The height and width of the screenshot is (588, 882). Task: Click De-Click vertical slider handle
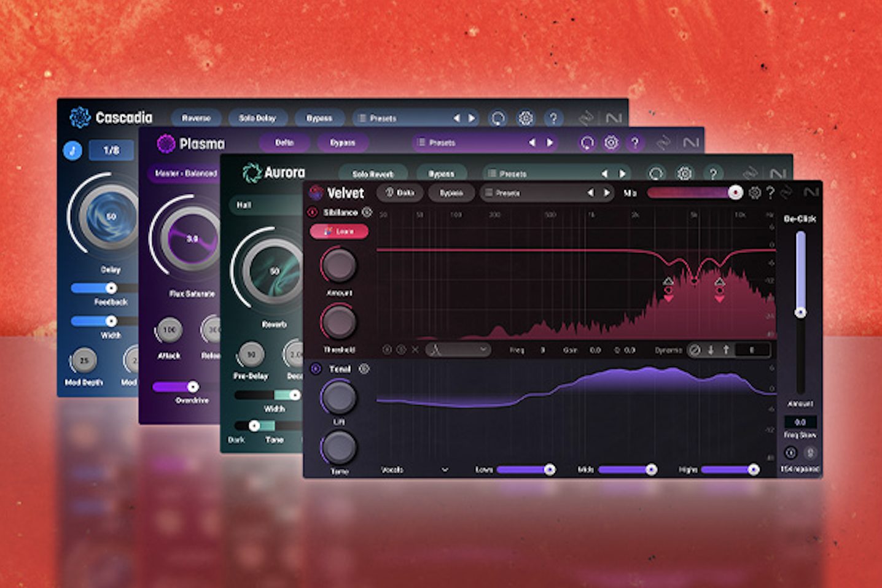pyautogui.click(x=800, y=312)
